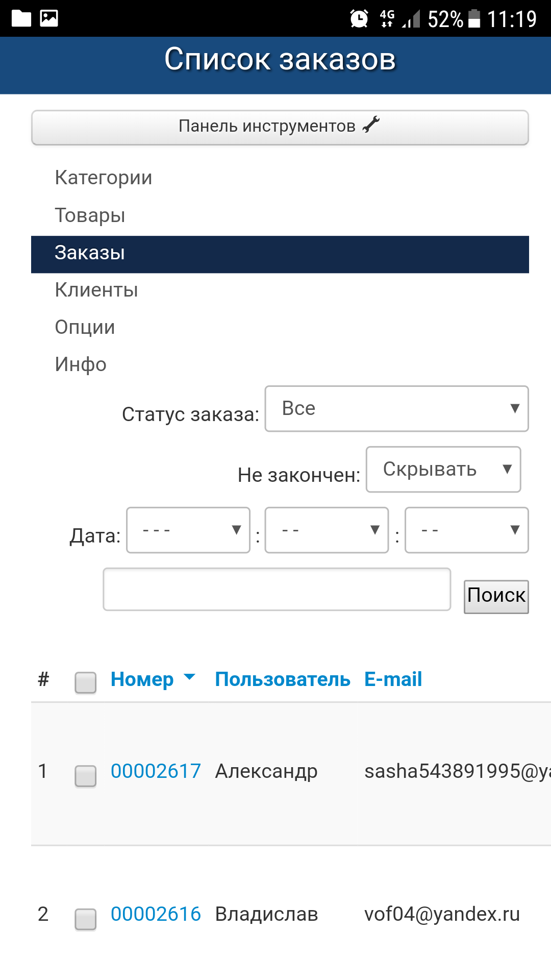The image size is (551, 980).
Task: Focus the search text field
Action: point(277,590)
